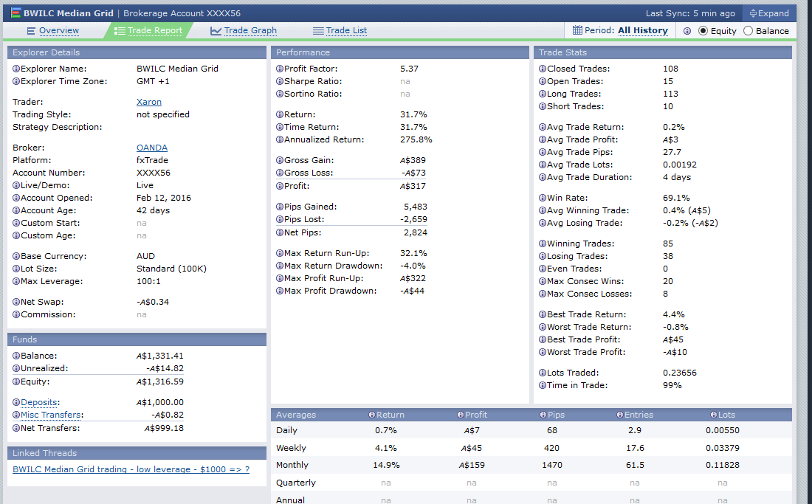The width and height of the screenshot is (812, 504).
Task: Open the BWILC Median Grid trading thread
Action: coord(131,469)
